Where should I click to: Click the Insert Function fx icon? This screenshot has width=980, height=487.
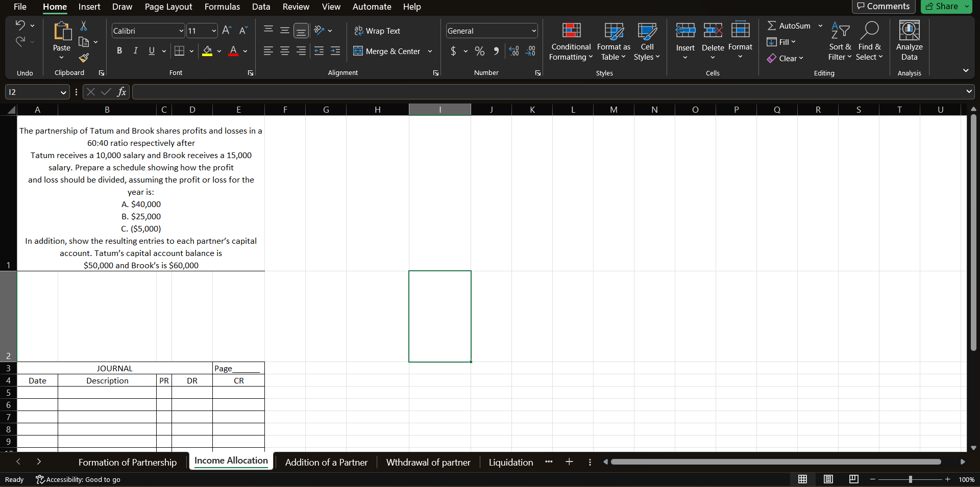[121, 92]
